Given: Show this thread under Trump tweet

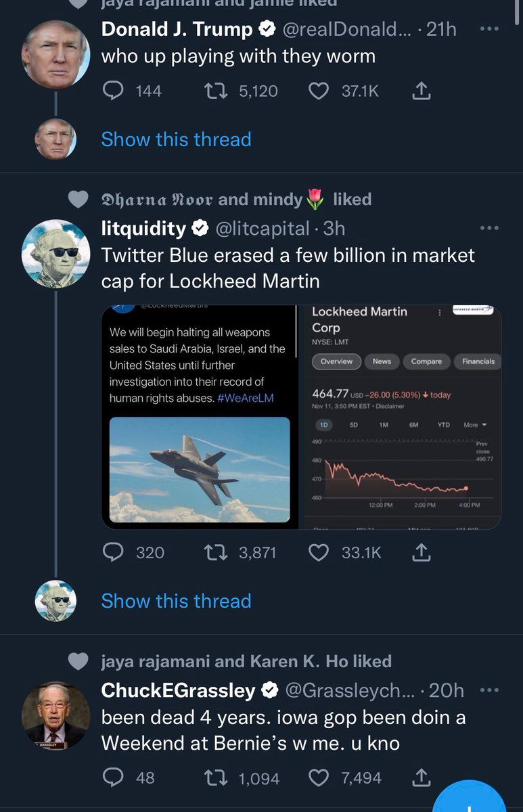Looking at the screenshot, I should (x=176, y=139).
